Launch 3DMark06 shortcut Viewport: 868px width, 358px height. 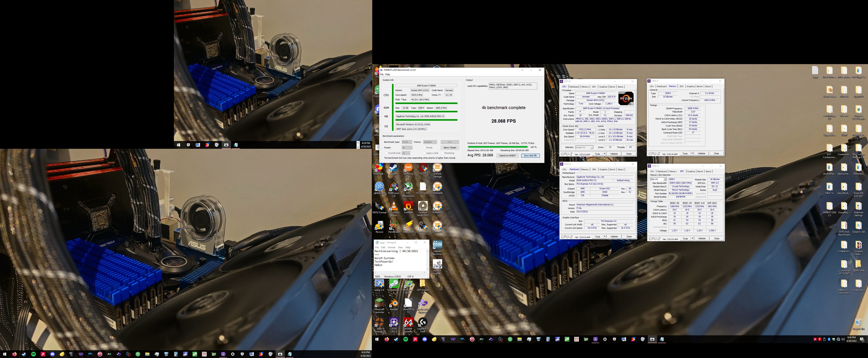point(437,188)
